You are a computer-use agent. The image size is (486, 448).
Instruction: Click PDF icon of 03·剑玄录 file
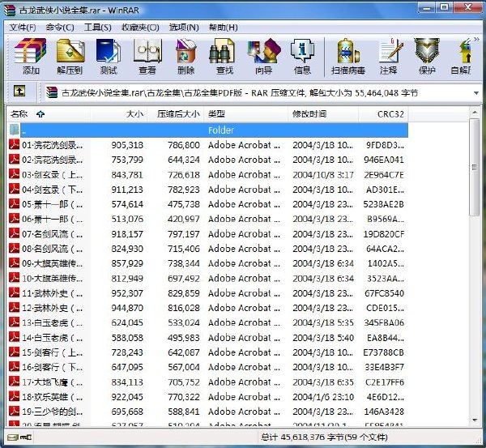click(14, 174)
